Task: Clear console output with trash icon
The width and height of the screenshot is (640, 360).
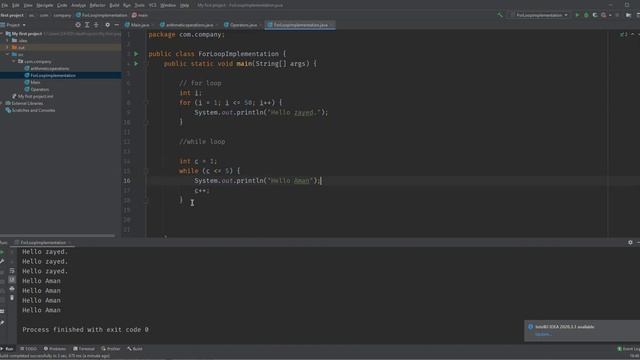Action: 12,298
